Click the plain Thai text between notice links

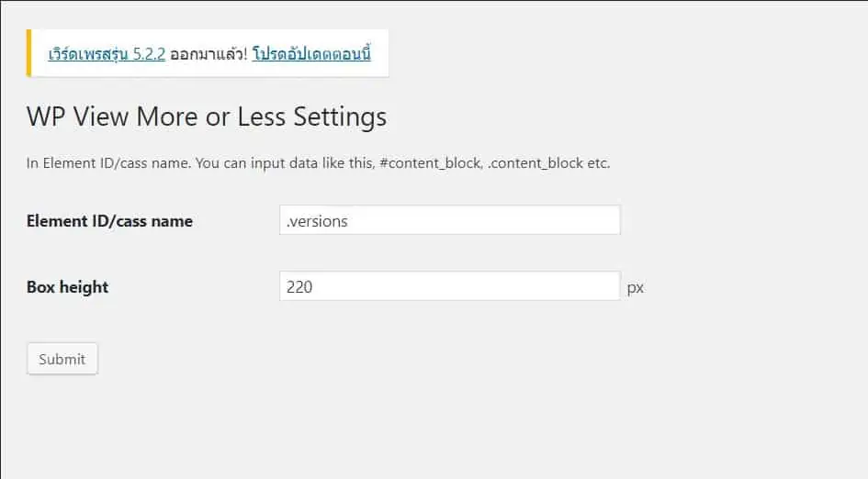coord(209,53)
